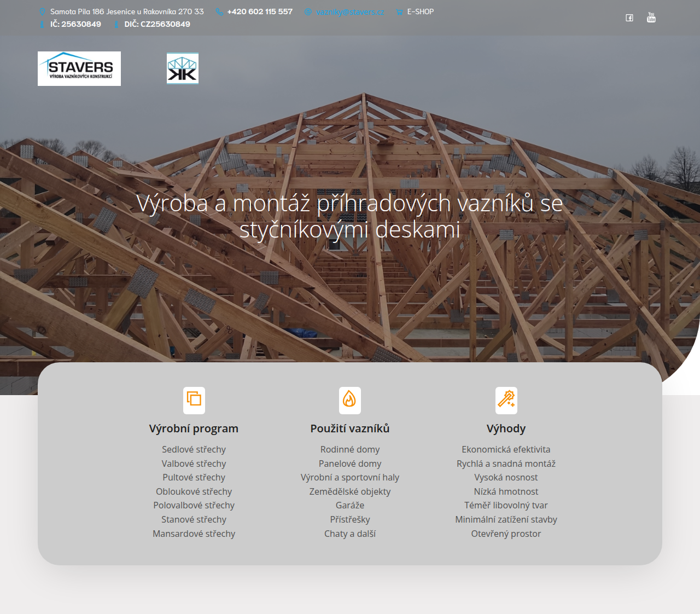
Task: Open Mansardové střechy entry
Action: pyautogui.click(x=194, y=534)
